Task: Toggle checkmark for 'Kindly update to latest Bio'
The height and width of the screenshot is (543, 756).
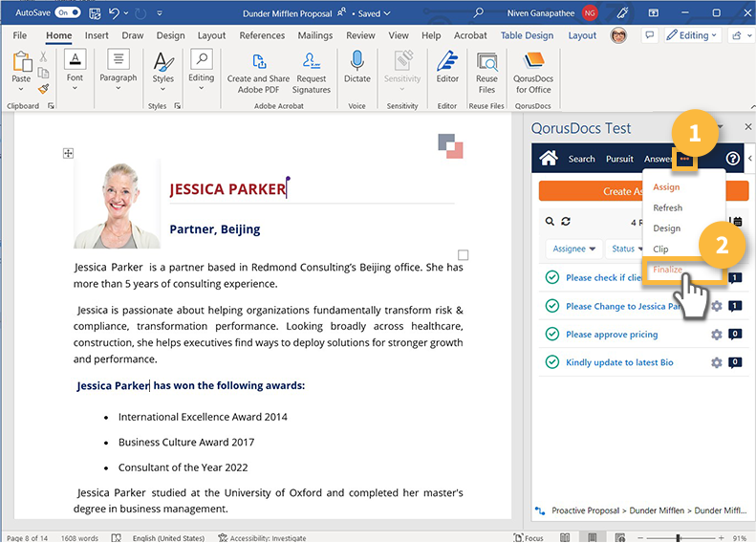Action: tap(551, 362)
